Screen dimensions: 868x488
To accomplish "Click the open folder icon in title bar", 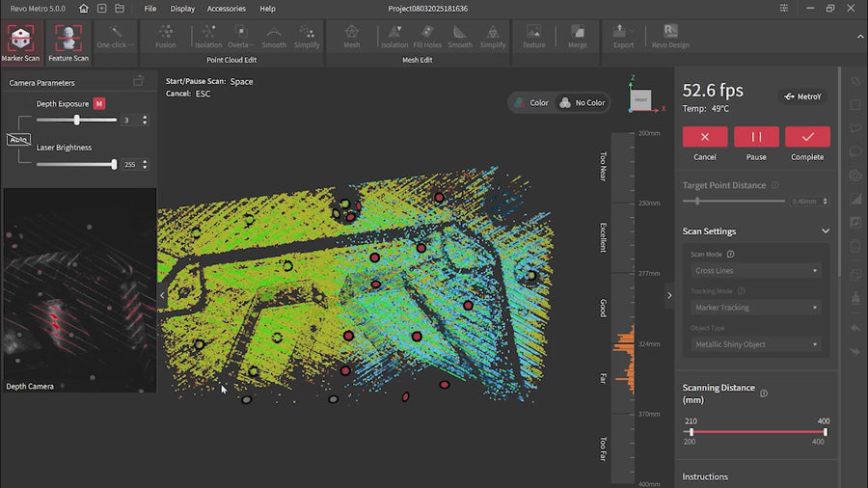I will coord(120,9).
